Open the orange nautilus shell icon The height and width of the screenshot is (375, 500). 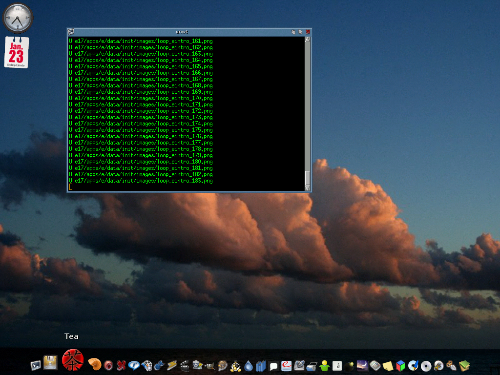click(95, 364)
